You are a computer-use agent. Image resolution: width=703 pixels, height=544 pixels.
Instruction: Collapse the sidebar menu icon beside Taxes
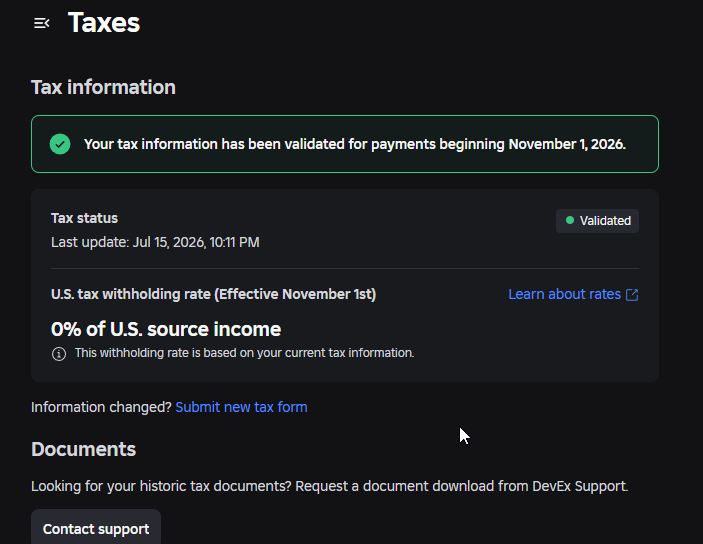42,23
